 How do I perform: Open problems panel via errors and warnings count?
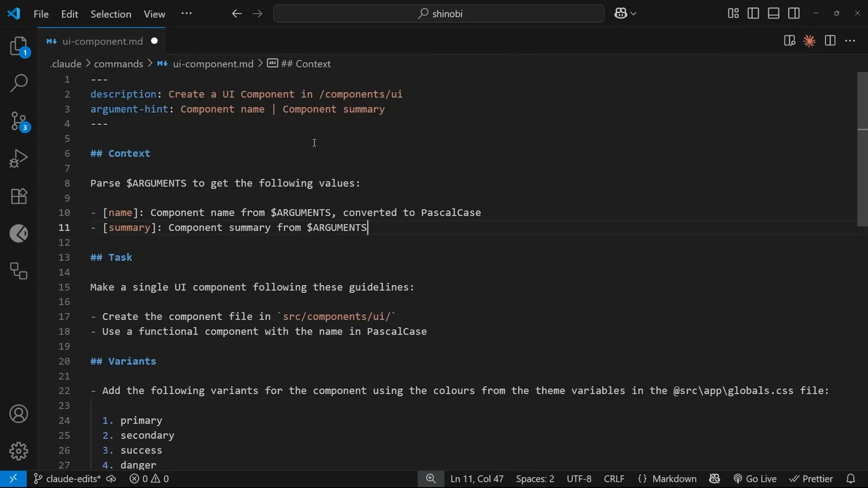[149, 479]
